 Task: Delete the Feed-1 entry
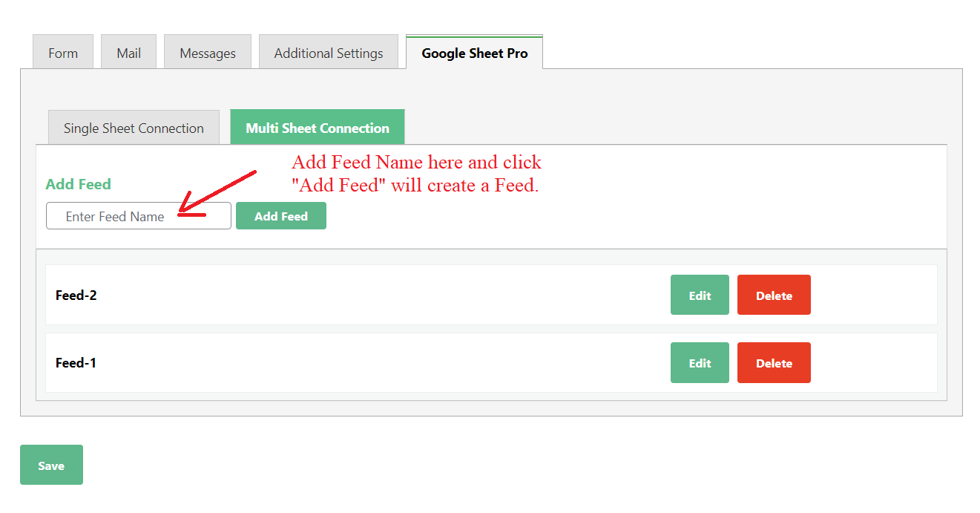click(774, 363)
